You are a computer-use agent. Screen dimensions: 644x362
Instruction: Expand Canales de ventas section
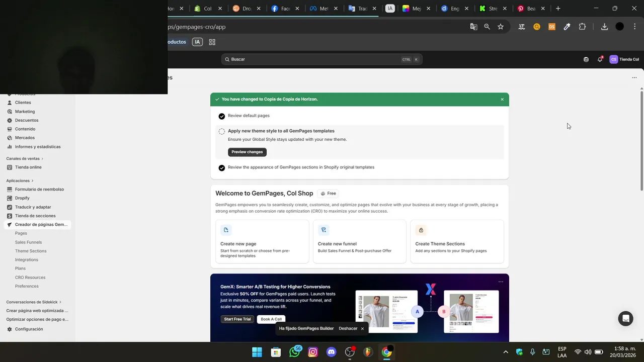tap(25, 159)
